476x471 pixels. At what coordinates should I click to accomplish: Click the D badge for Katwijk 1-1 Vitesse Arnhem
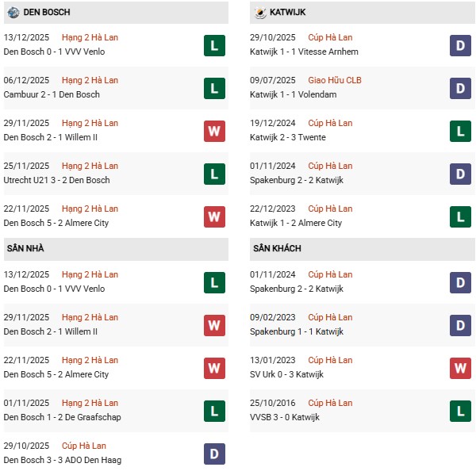[461, 45]
